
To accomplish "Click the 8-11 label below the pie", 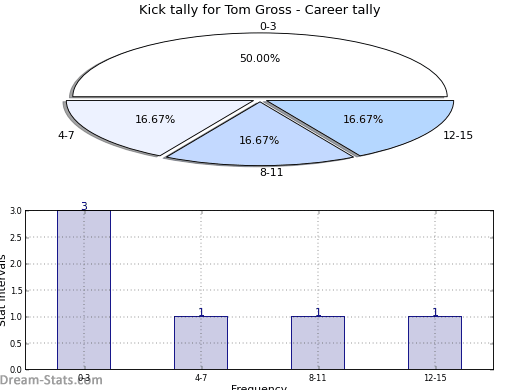I will click(272, 172).
